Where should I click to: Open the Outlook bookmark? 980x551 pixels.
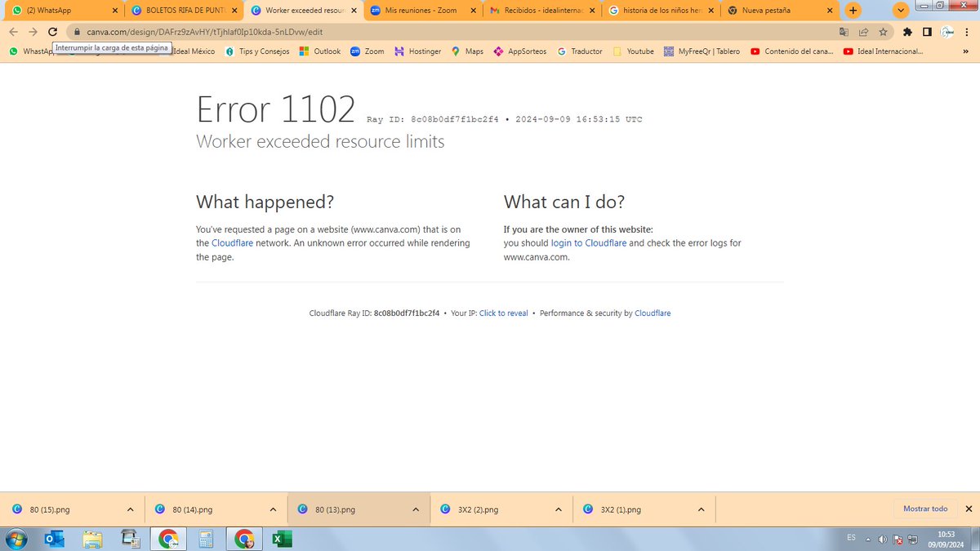pyautogui.click(x=320, y=51)
